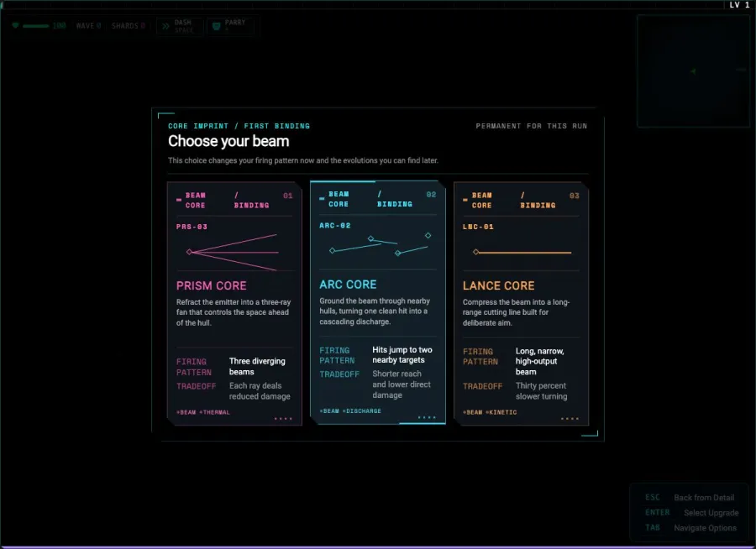756x549 pixels.
Task: Click the PERMANENT FOR THIS RUN label
Action: (532, 126)
